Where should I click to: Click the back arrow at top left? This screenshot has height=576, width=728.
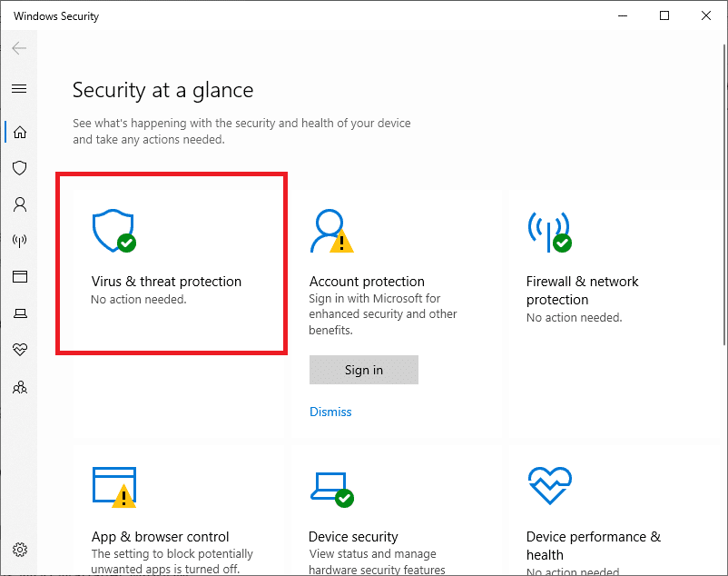pos(19,48)
